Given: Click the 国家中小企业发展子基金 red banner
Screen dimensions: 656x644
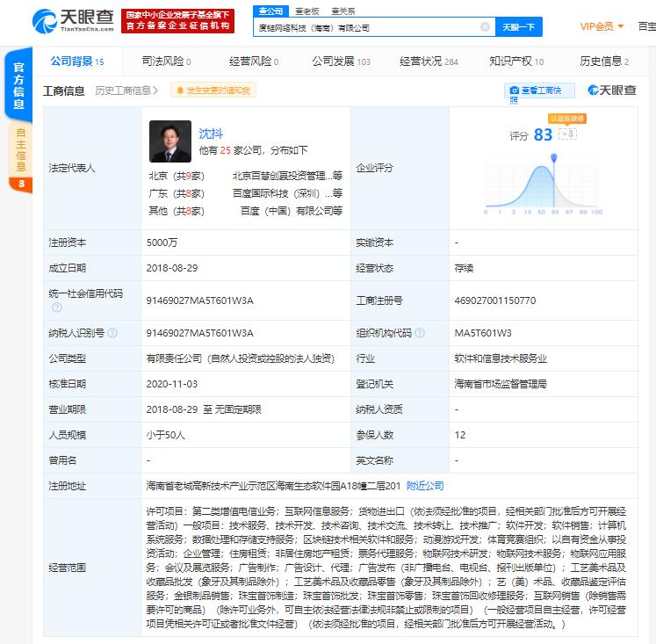Looking at the screenshot, I should coord(177,21).
